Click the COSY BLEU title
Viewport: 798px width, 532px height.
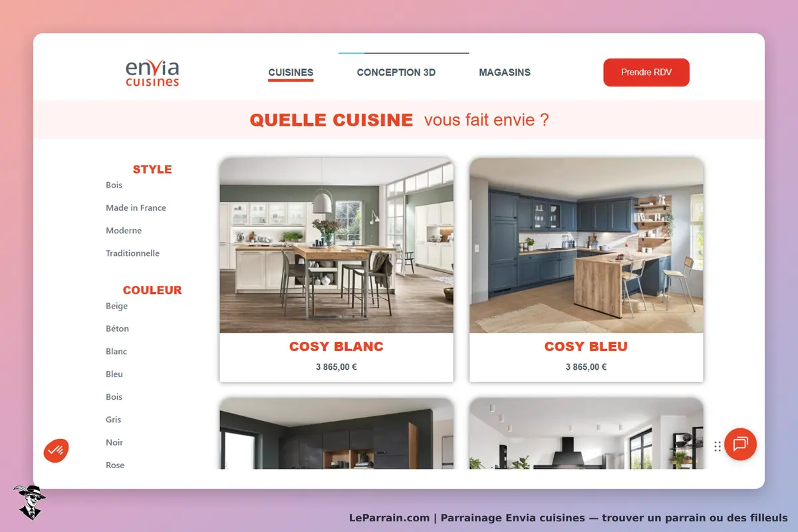tap(586, 346)
